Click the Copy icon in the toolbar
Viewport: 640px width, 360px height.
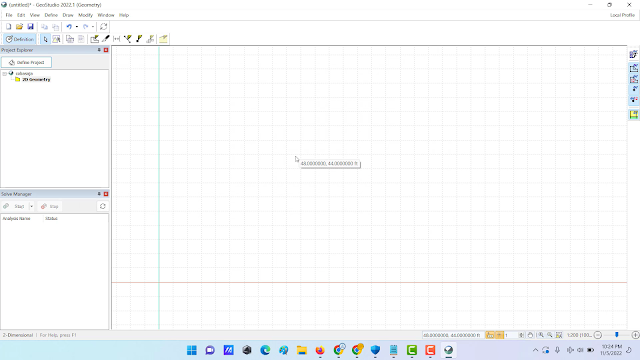tap(44, 27)
